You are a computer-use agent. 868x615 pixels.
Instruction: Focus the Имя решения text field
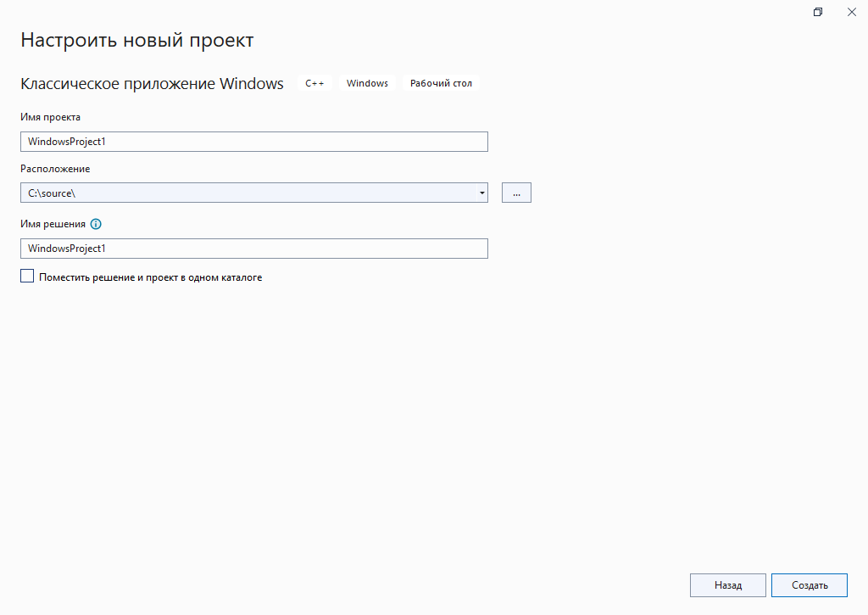coord(253,248)
